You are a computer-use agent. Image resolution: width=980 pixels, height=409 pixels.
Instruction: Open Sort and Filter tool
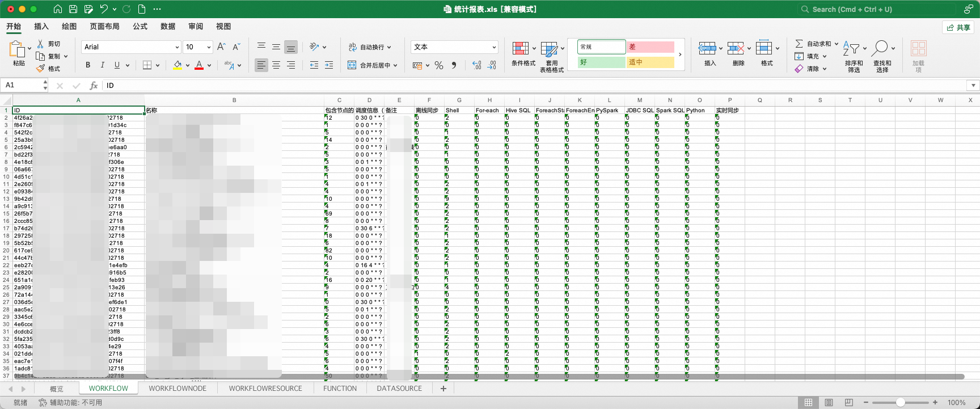tap(851, 48)
